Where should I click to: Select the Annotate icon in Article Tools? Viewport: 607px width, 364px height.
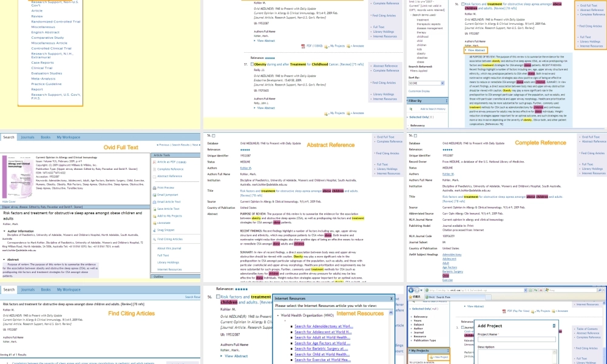[154, 223]
